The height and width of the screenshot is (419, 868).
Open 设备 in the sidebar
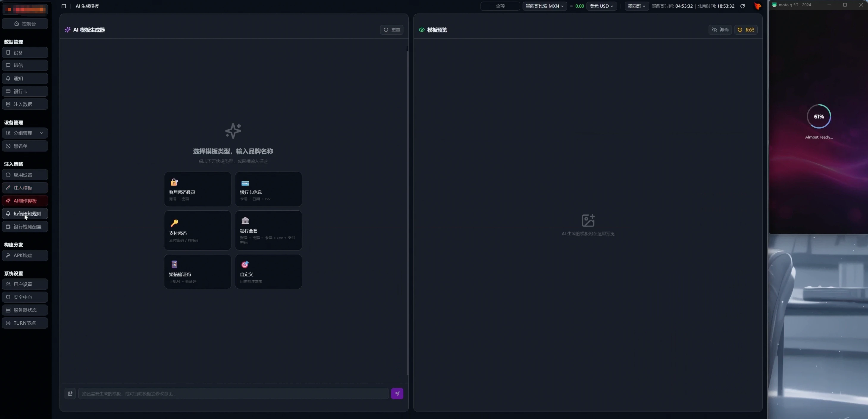pos(25,53)
